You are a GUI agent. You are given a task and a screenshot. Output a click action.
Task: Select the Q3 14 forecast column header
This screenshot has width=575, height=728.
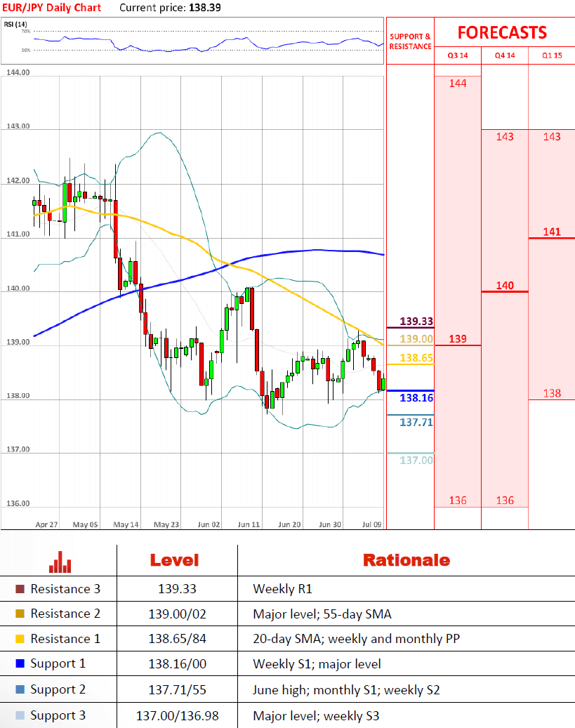pyautogui.click(x=458, y=55)
